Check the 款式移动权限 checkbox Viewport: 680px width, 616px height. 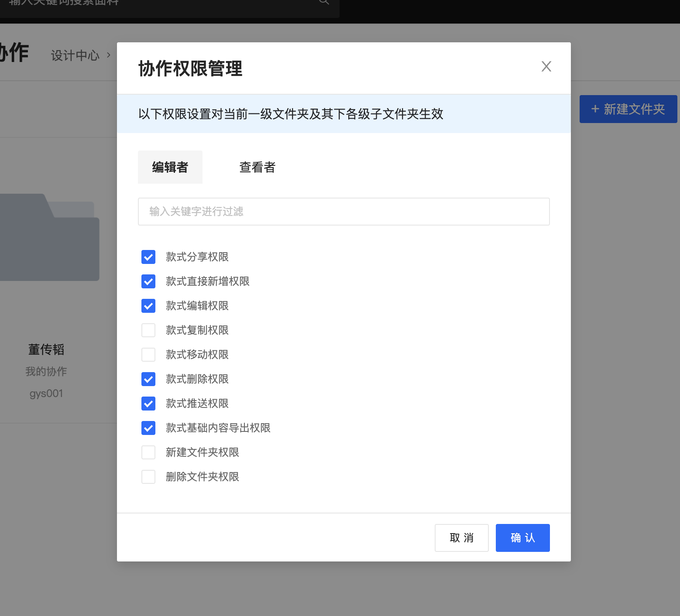(x=148, y=355)
